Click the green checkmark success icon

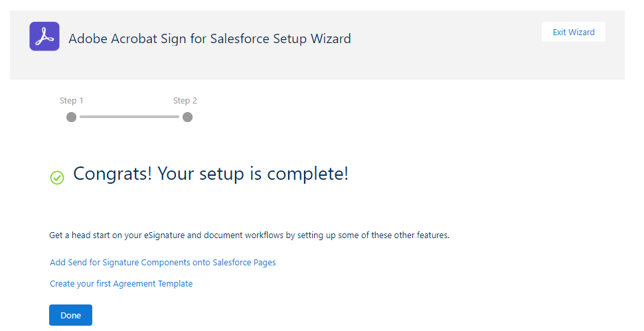(57, 177)
